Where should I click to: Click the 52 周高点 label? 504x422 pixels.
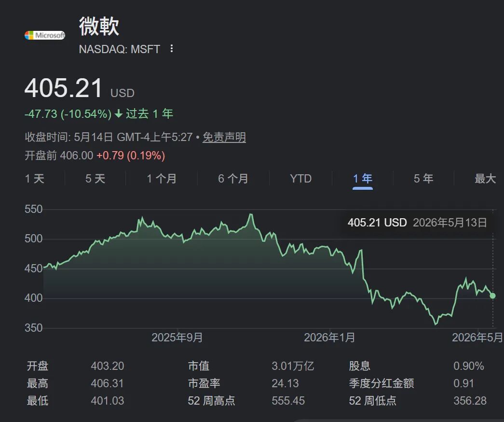click(212, 401)
